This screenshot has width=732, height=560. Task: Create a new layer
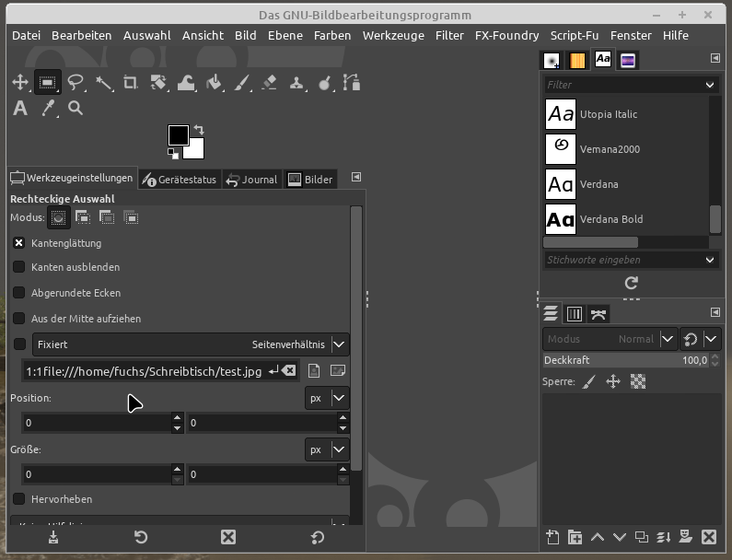point(552,537)
